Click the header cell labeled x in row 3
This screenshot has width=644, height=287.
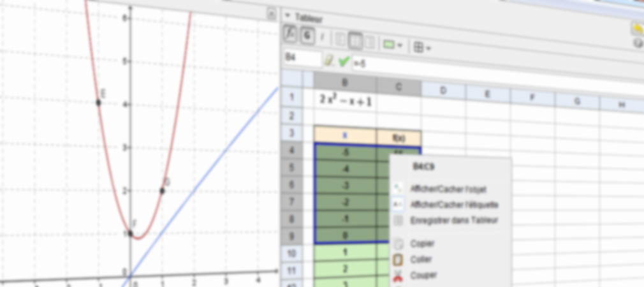(x=345, y=136)
